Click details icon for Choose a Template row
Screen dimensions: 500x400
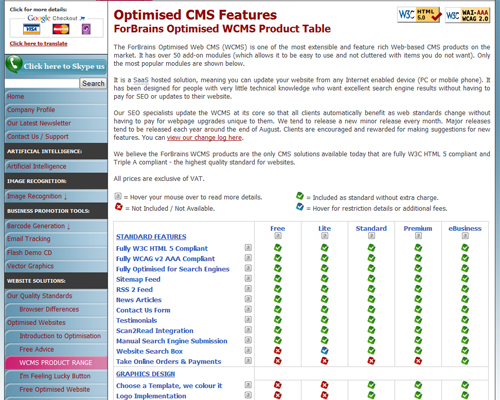[248, 385]
